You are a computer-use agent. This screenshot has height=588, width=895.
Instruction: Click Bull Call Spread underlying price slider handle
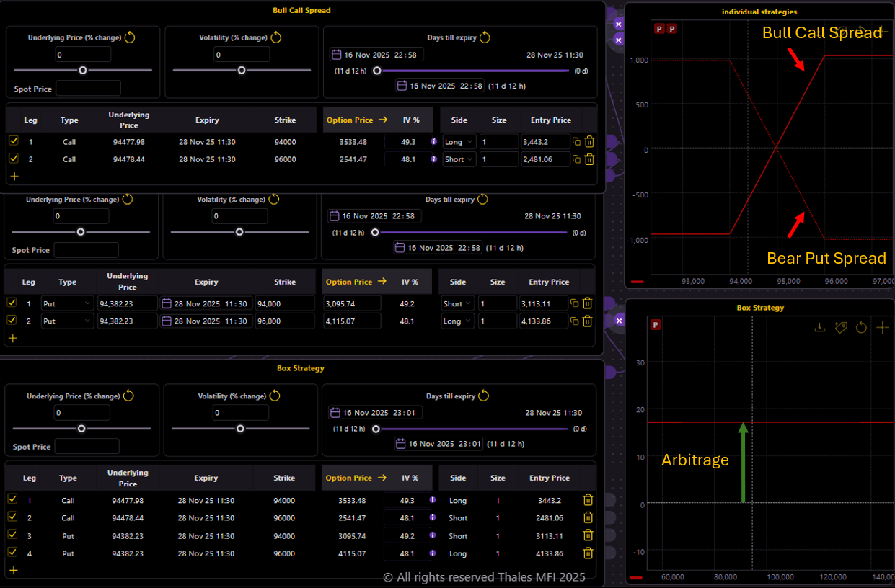tap(83, 70)
